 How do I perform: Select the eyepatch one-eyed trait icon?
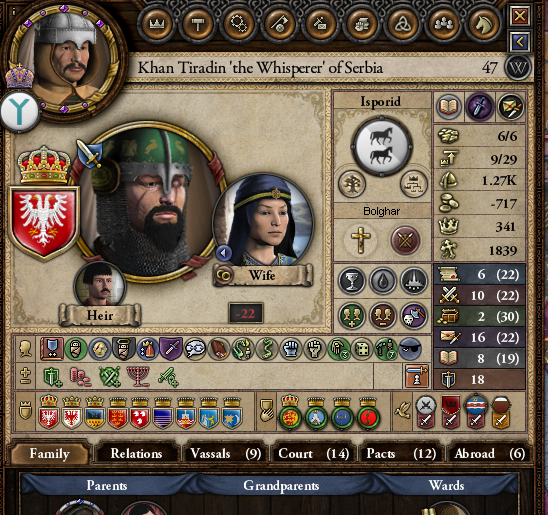(410, 349)
